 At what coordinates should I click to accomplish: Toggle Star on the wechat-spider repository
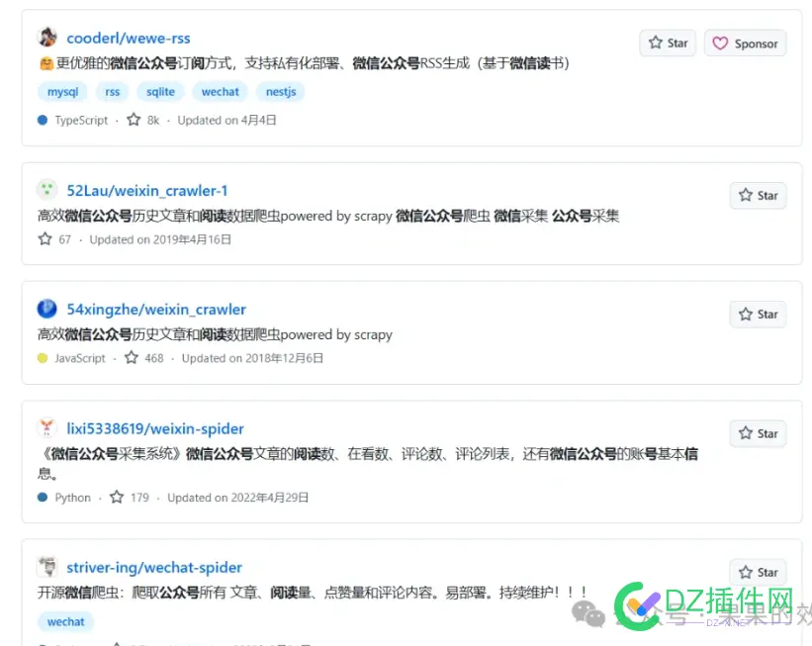758,571
